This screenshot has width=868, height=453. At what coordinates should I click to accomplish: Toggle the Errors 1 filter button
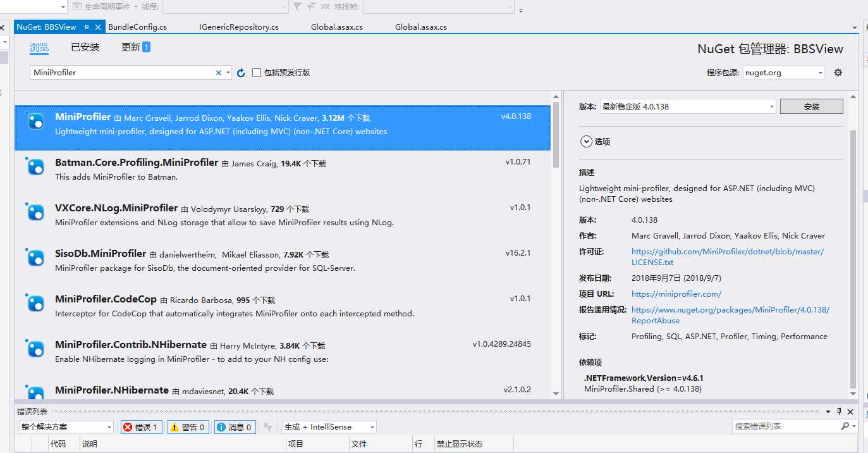(142, 427)
